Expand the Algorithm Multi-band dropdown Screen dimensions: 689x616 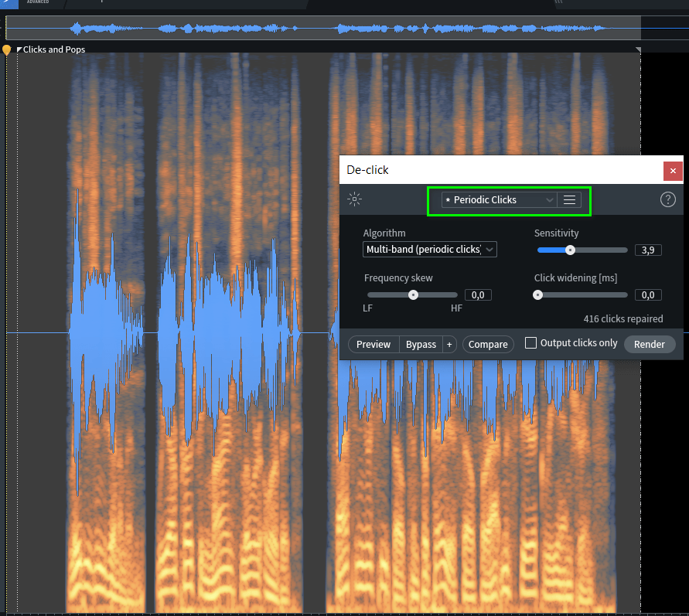(430, 249)
